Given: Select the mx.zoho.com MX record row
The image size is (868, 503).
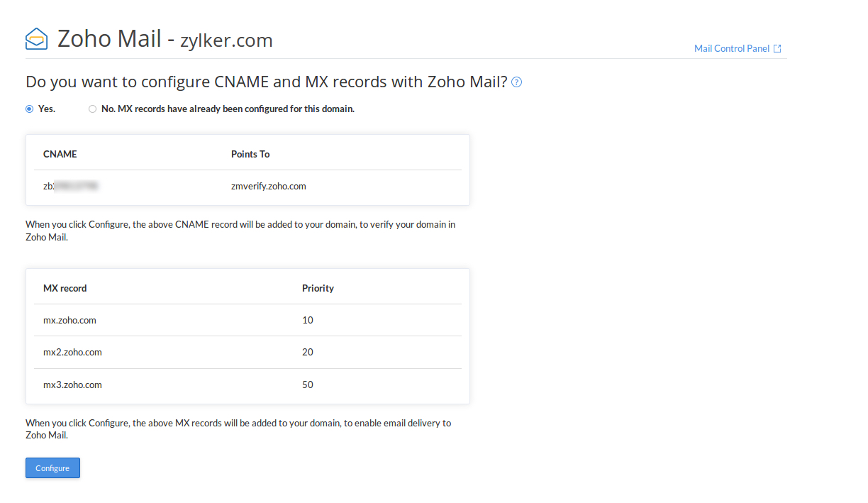Looking at the screenshot, I should [x=69, y=320].
